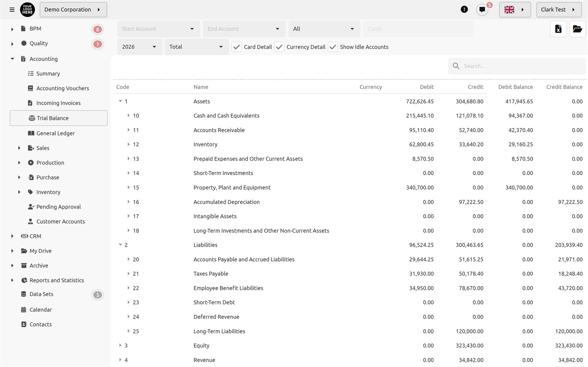Expand the Sales submenu arrow
Screen dimensions: 588x367
point(19,148)
